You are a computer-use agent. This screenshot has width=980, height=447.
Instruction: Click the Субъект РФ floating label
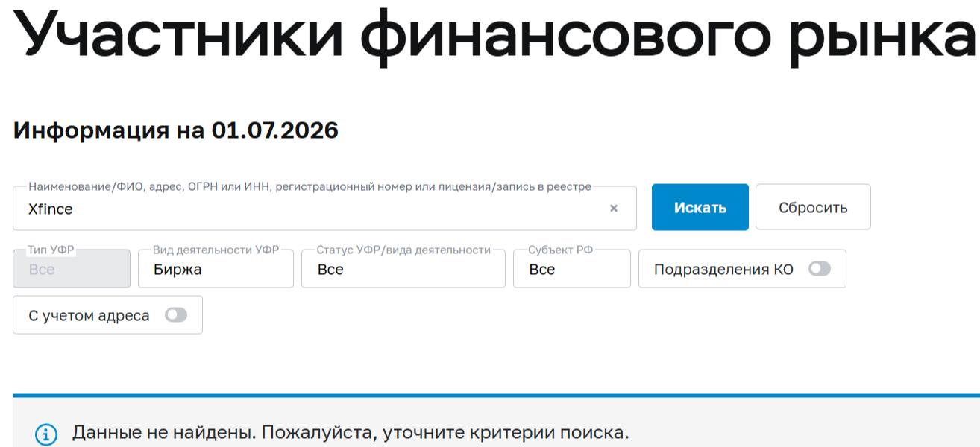coord(561,250)
